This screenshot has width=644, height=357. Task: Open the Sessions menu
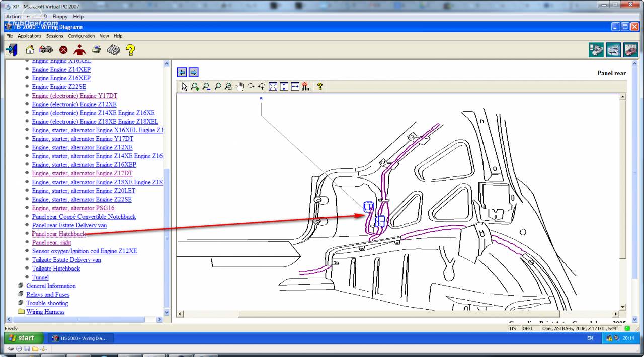point(55,36)
